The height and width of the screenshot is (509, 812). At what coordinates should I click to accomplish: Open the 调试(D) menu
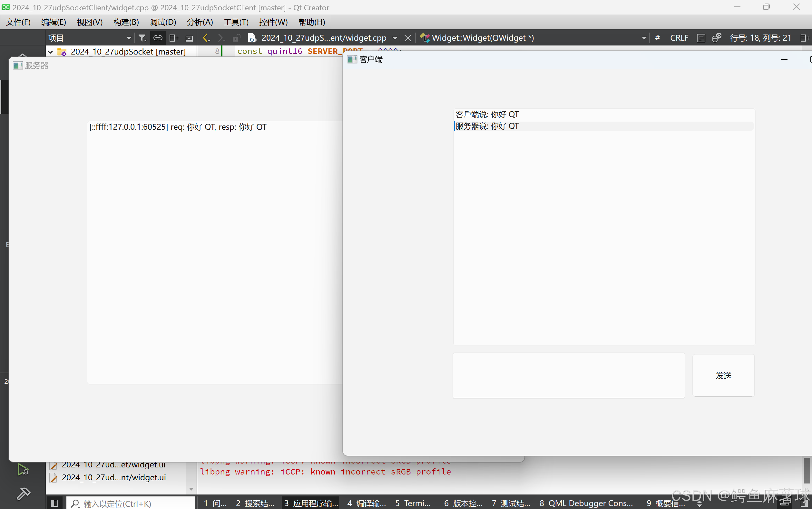[x=163, y=22]
